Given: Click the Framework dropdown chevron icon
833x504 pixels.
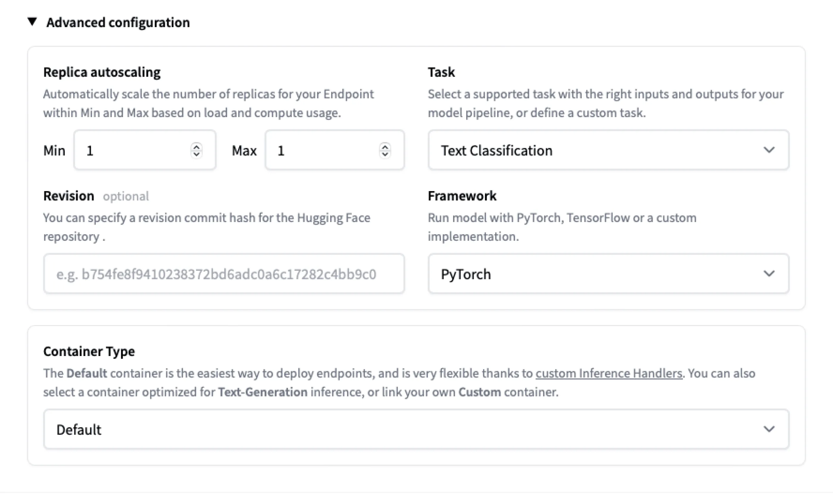Looking at the screenshot, I should (x=769, y=273).
